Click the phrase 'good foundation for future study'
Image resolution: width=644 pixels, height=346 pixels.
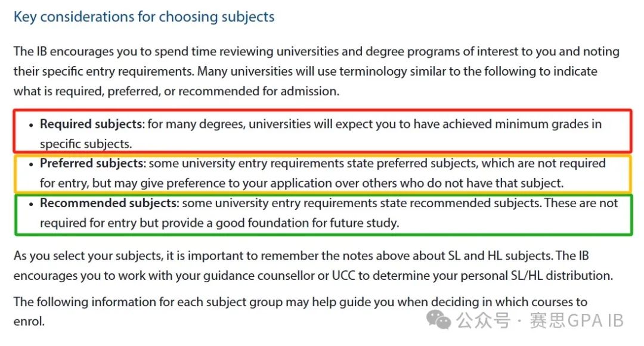pos(307,223)
